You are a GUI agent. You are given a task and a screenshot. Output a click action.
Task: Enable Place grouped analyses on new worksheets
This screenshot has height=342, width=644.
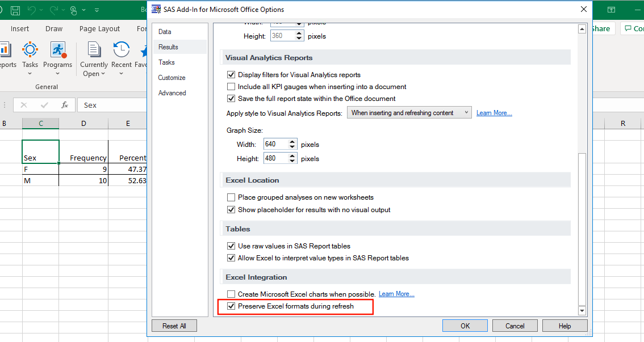(x=231, y=197)
